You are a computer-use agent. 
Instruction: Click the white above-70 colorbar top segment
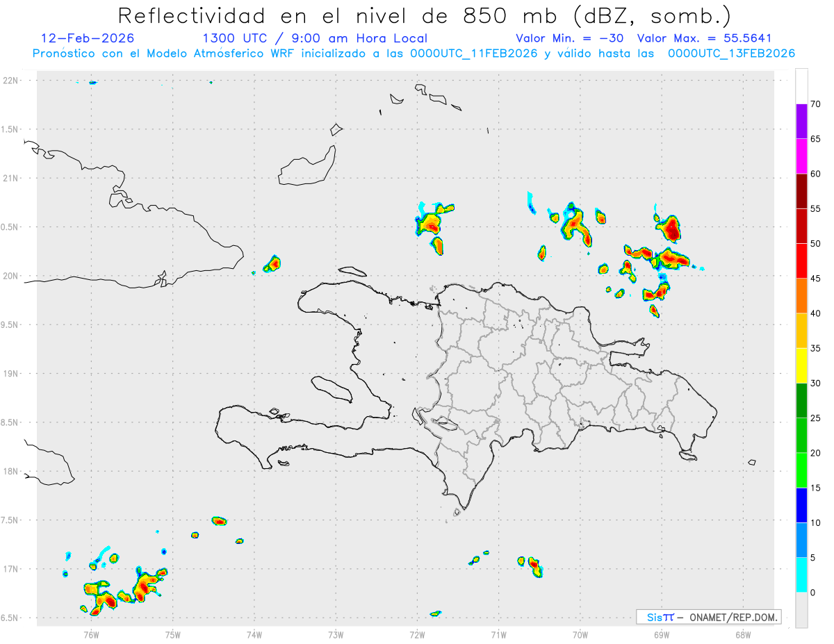801,86
